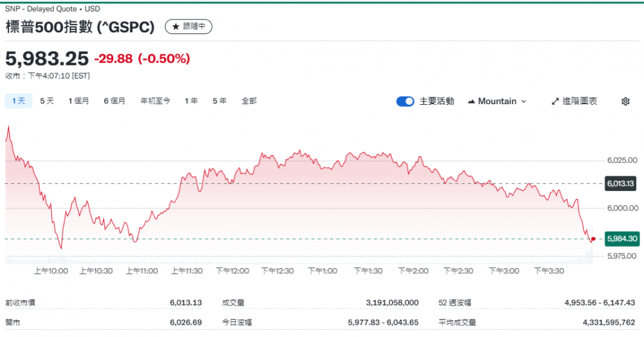The width and height of the screenshot is (644, 337).
Task: Click the star icon in follow button
Action: click(x=175, y=27)
